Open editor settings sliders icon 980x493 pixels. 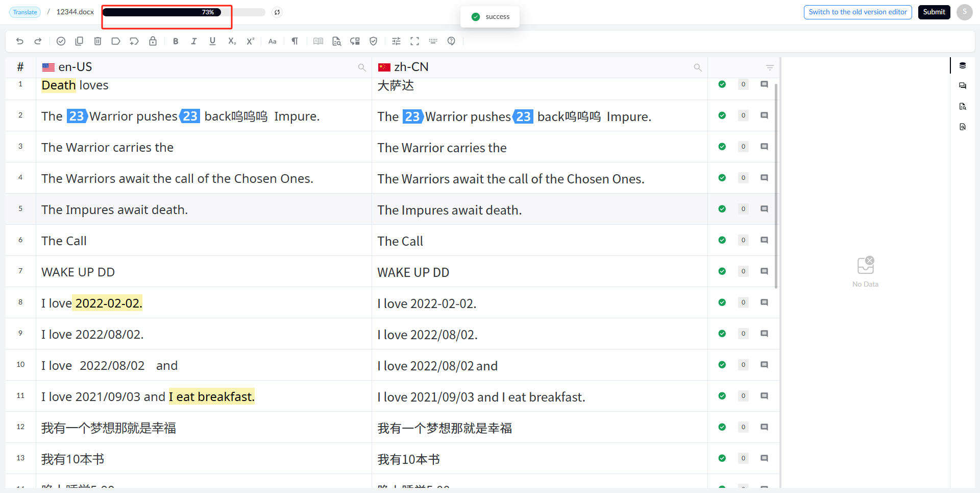coord(396,41)
